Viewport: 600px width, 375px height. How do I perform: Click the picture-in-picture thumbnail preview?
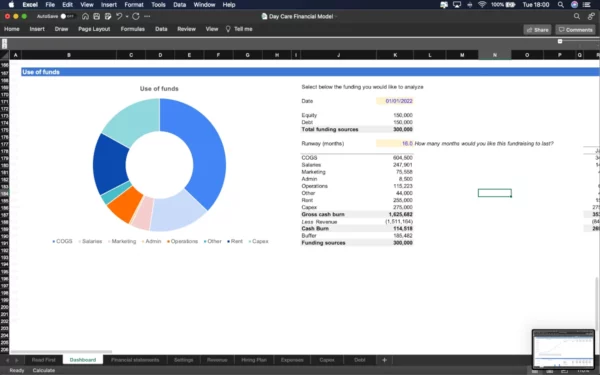pyautogui.click(x=563, y=349)
